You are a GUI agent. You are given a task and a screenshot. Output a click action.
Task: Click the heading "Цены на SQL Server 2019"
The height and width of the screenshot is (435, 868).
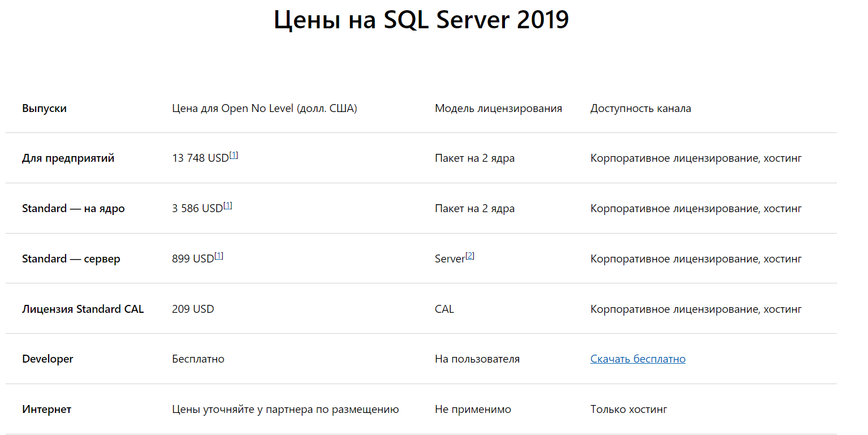click(x=421, y=20)
